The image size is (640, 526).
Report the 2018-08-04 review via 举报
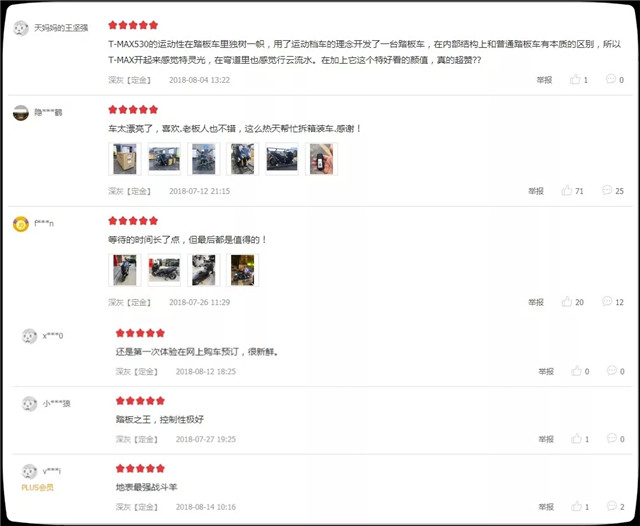coord(544,80)
